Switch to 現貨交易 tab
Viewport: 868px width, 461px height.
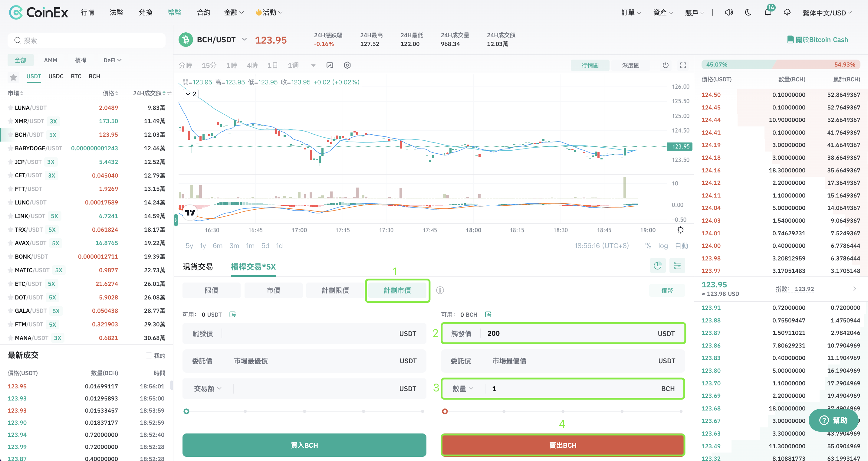coord(198,267)
